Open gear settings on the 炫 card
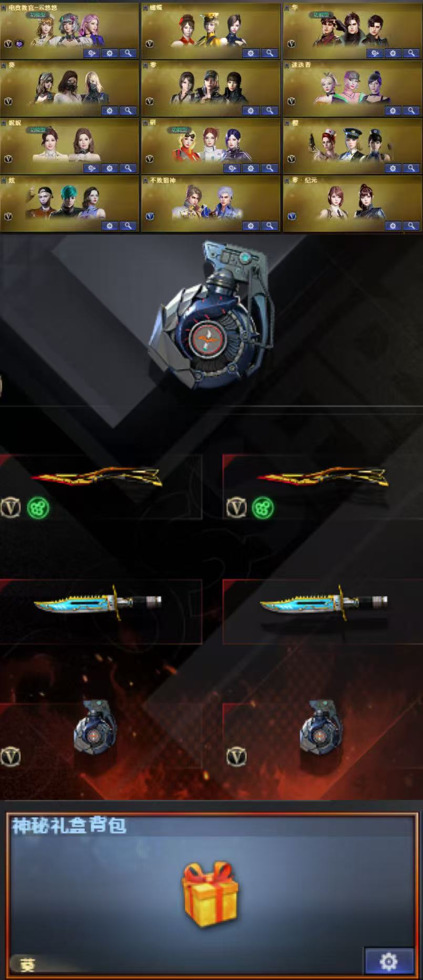The image size is (423, 980). 109,226
